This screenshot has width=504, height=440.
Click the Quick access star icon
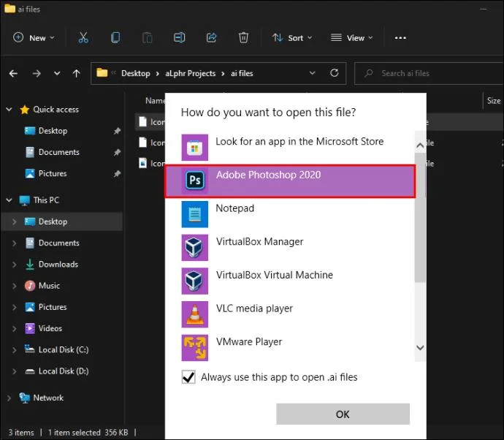coord(24,110)
